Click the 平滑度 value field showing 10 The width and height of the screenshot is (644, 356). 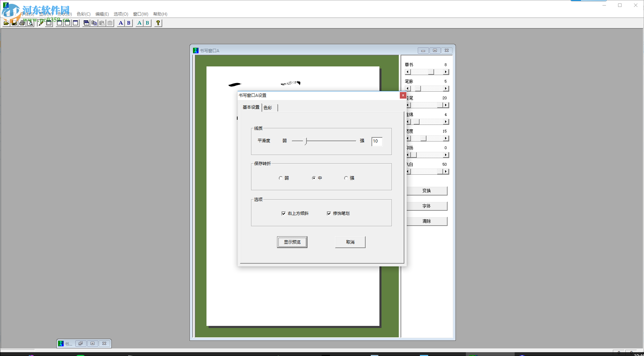377,141
